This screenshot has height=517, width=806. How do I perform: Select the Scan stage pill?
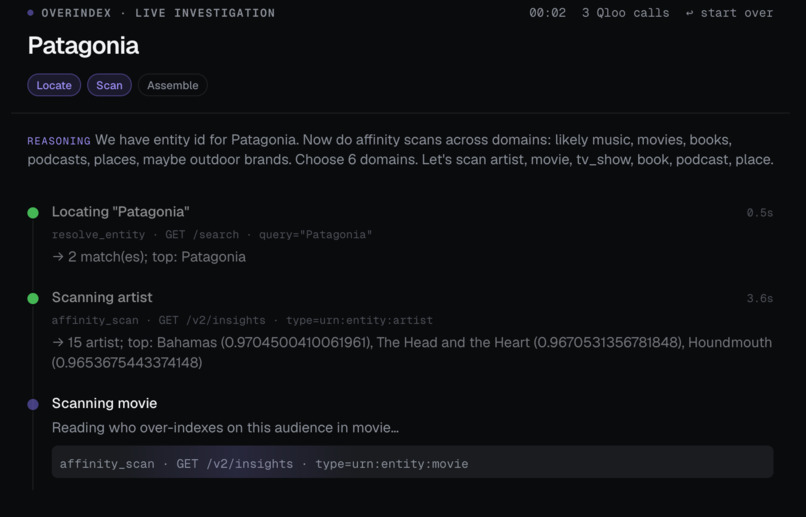pyautogui.click(x=109, y=85)
